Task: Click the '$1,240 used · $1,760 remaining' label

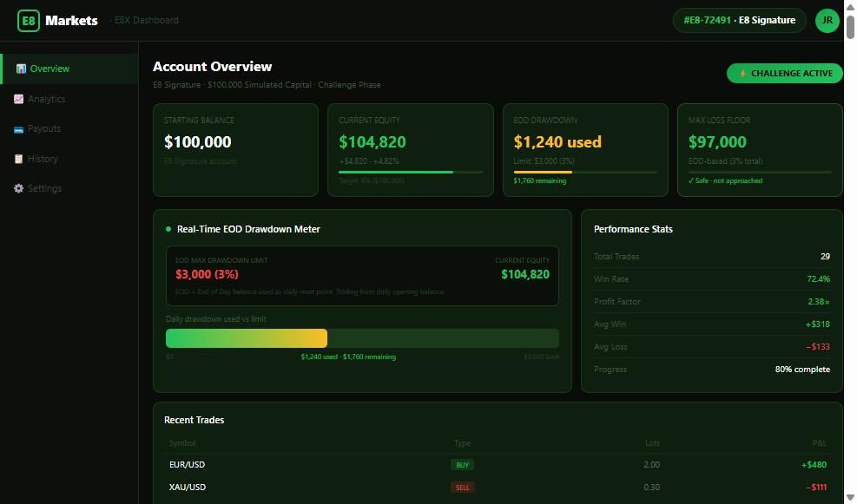Action: coord(348,357)
